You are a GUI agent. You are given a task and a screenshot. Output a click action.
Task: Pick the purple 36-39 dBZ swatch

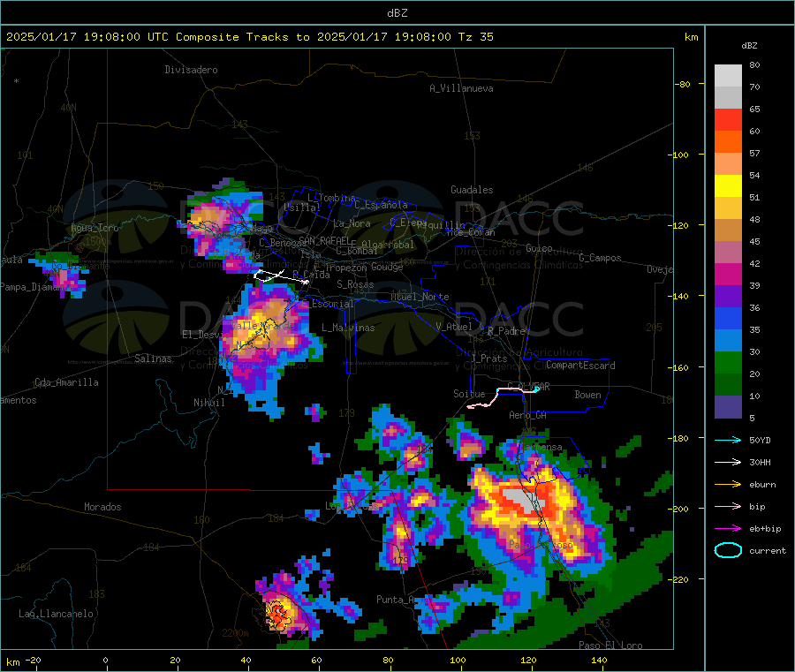(x=728, y=297)
